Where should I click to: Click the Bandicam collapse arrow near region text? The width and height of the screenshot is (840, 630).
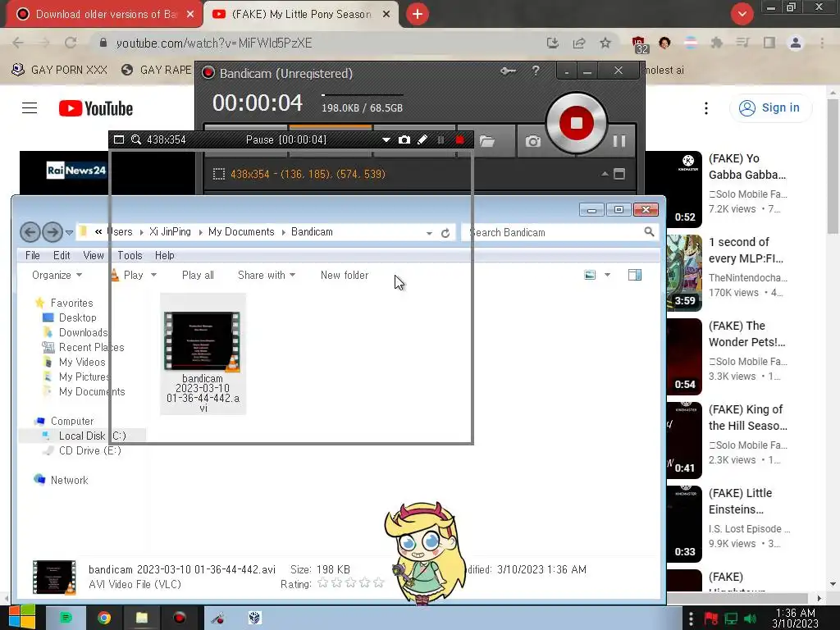point(605,174)
